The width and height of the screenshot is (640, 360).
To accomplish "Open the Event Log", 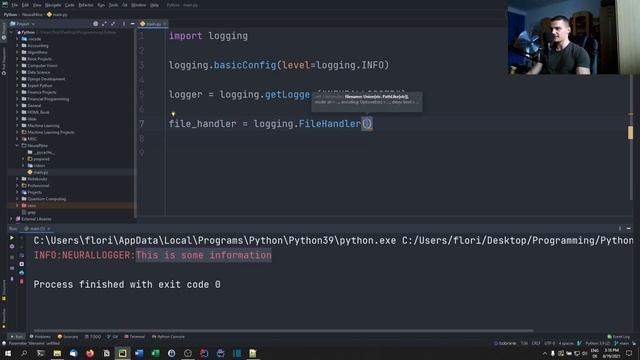I will click(618, 337).
